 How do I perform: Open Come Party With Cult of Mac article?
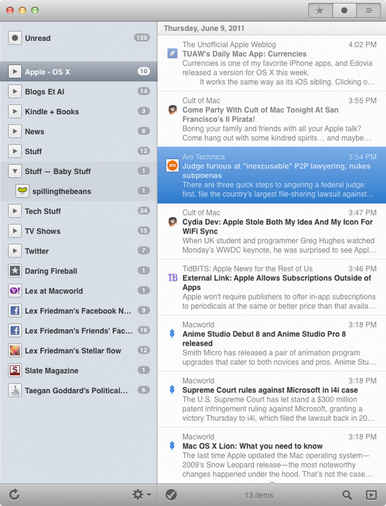click(x=272, y=119)
